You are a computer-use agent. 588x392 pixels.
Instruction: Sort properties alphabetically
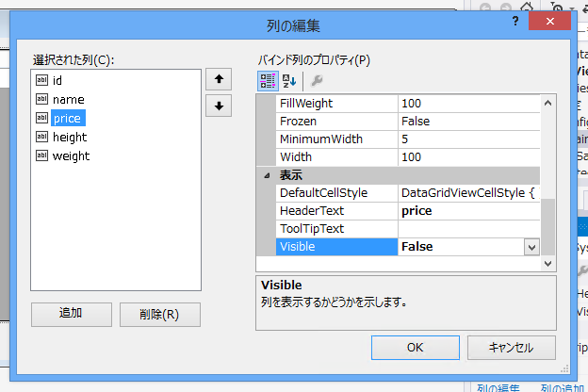(x=289, y=81)
